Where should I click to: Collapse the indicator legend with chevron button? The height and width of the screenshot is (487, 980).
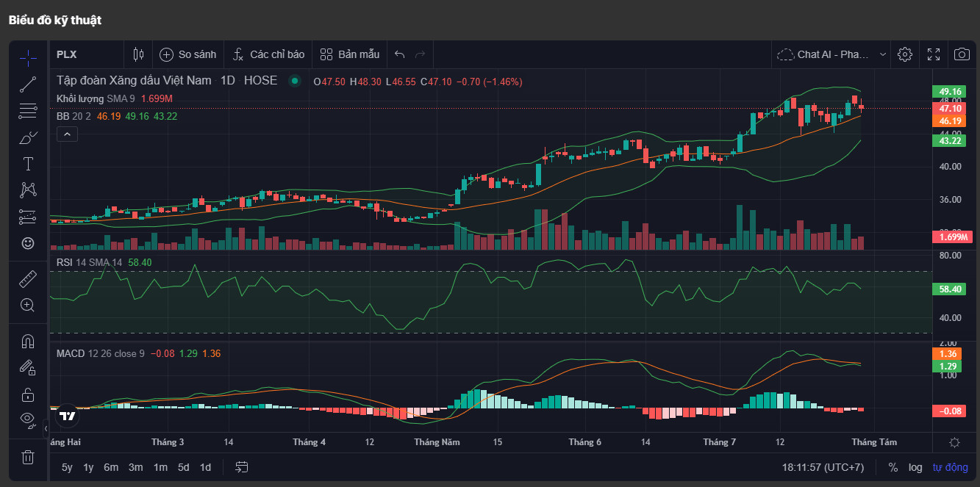pyautogui.click(x=66, y=134)
